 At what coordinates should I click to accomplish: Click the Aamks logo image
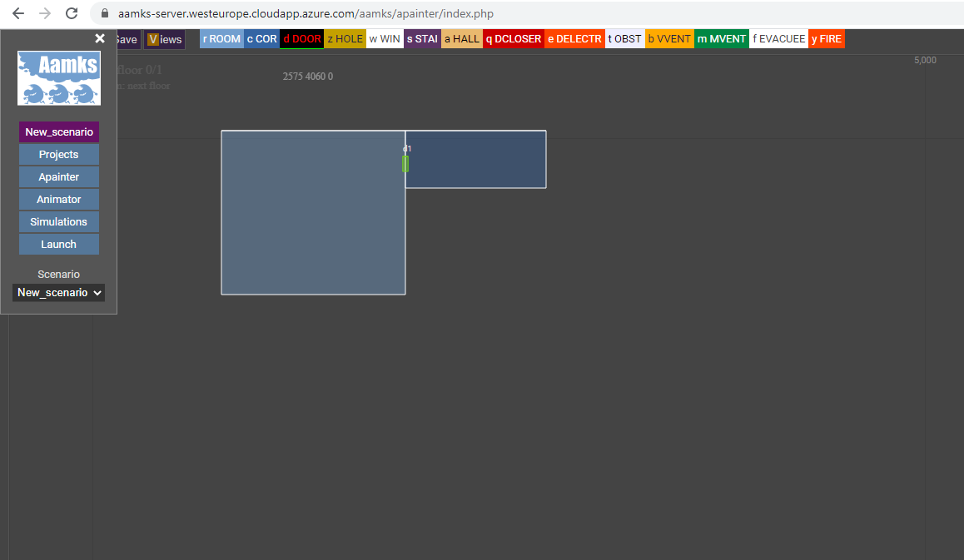click(x=59, y=78)
